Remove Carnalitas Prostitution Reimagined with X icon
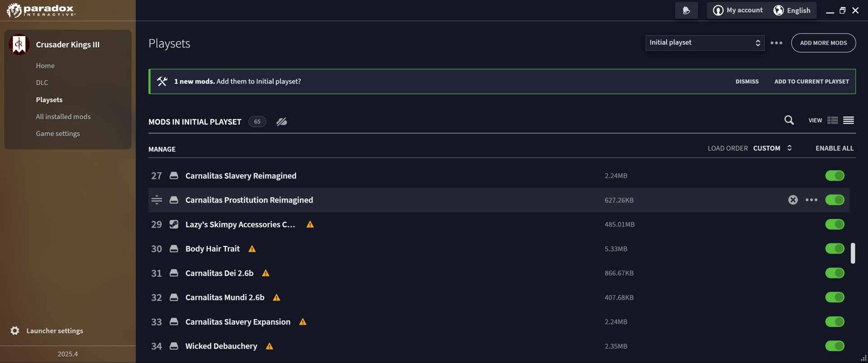 [x=793, y=200]
